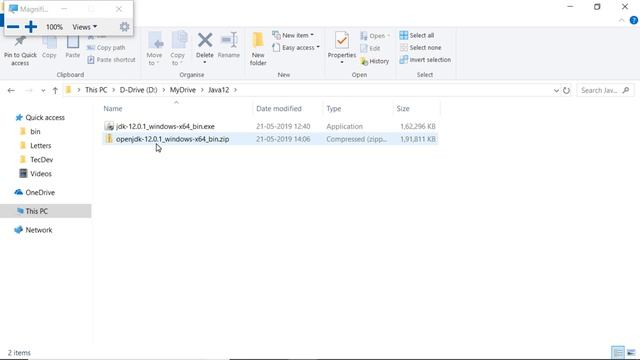The image size is (640, 360).
Task: Open the New item dropdown
Action: tap(293, 35)
